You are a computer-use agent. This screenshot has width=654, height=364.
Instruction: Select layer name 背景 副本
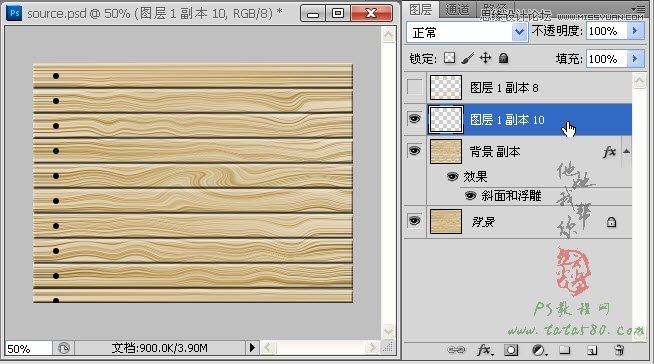click(x=495, y=152)
